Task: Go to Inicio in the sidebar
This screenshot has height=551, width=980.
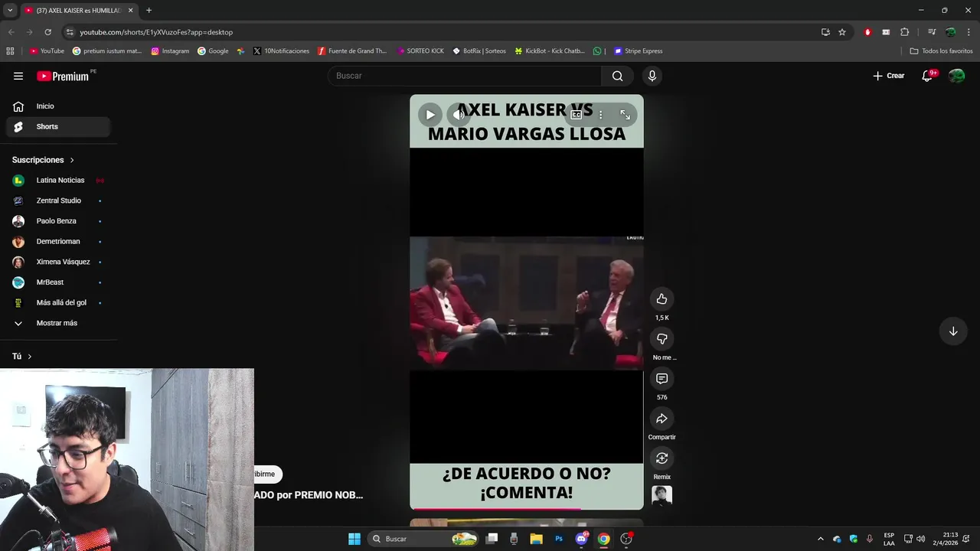Action: (x=58, y=106)
